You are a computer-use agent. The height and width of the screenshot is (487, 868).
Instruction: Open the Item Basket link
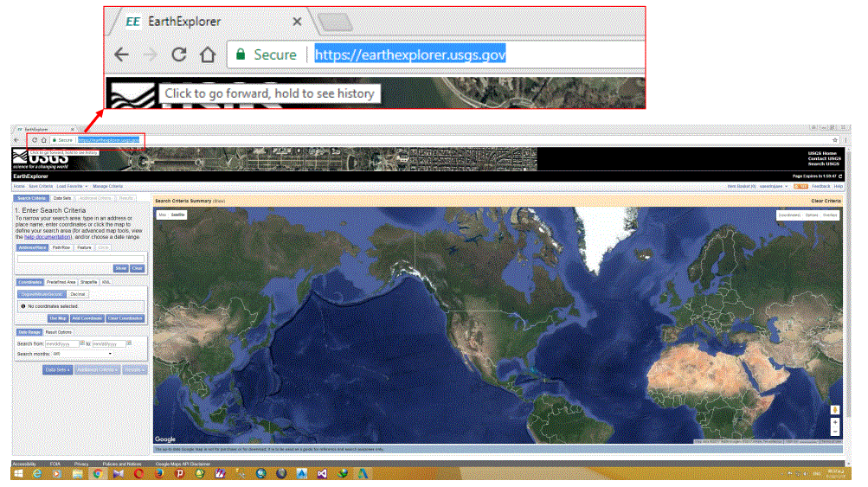click(742, 187)
